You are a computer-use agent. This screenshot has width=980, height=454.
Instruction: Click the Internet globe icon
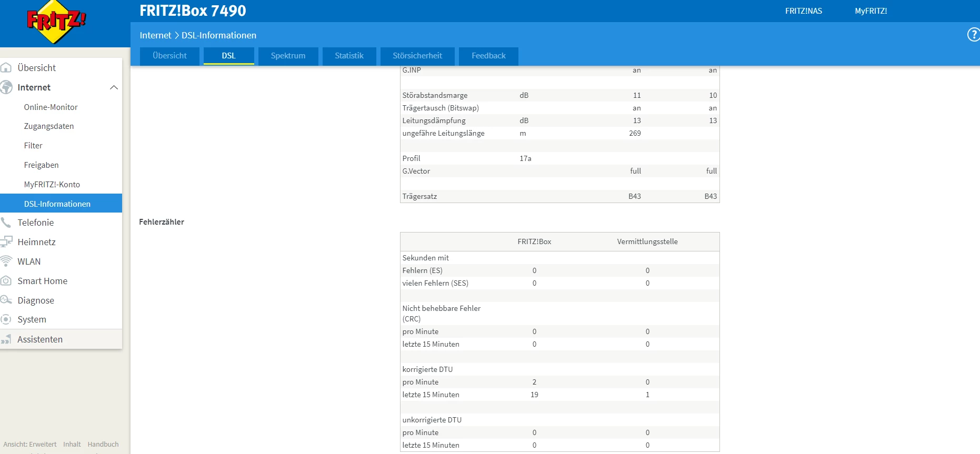pos(6,87)
